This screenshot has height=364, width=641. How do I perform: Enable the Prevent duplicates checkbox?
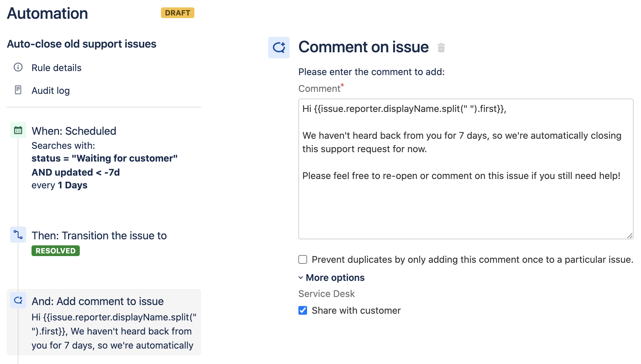(x=303, y=259)
